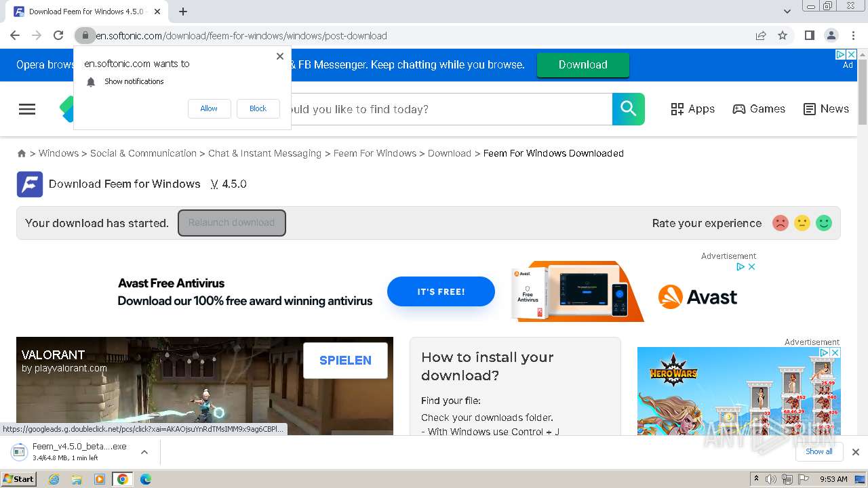Click the browser back arrow
Image resolution: width=868 pixels, height=488 pixels.
pos(15,35)
